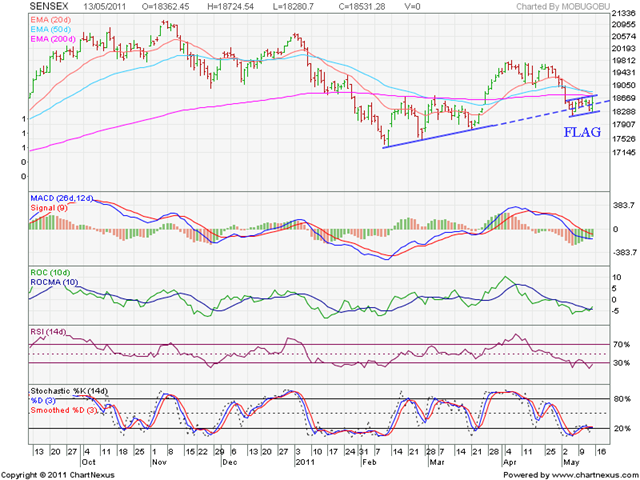Click the Stochastic %K (14d) label
This screenshot has height=480, width=640.
[x=69, y=391]
